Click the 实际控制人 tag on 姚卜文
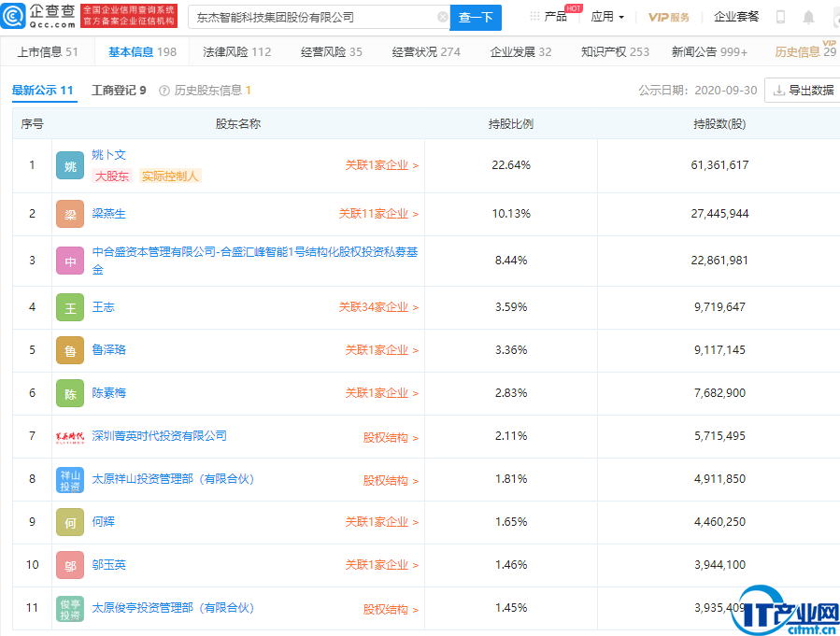840x636 pixels. click(x=170, y=177)
